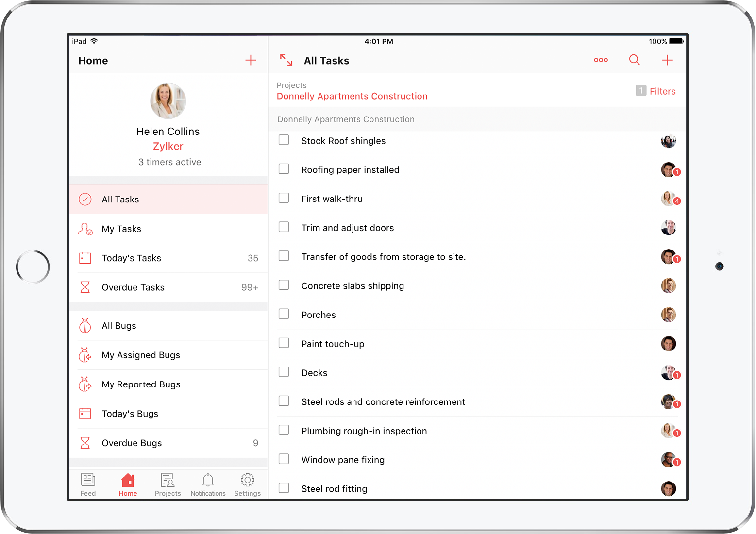Open Helen Collins profile photo
Image resolution: width=756 pixels, height=534 pixels.
click(168, 101)
